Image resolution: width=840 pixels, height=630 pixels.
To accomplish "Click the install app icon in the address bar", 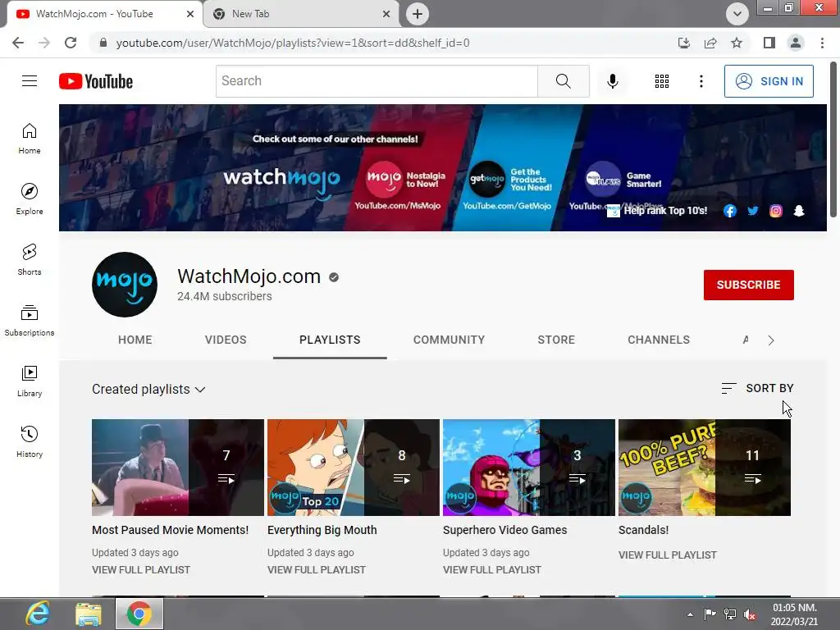I will pos(683,43).
